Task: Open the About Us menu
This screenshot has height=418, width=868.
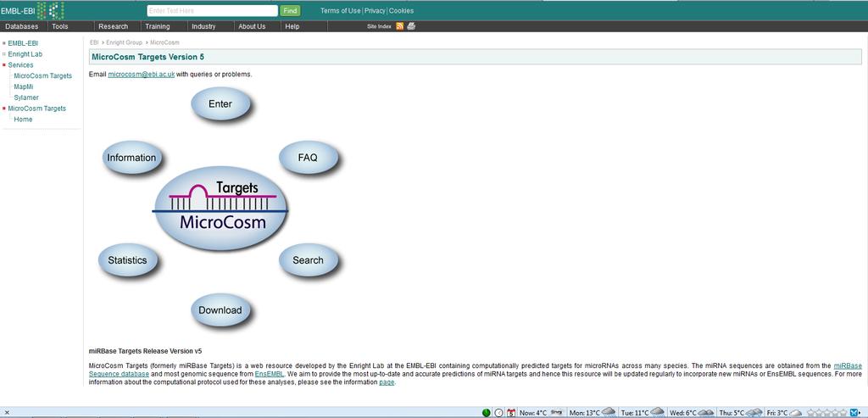Action: point(252,26)
